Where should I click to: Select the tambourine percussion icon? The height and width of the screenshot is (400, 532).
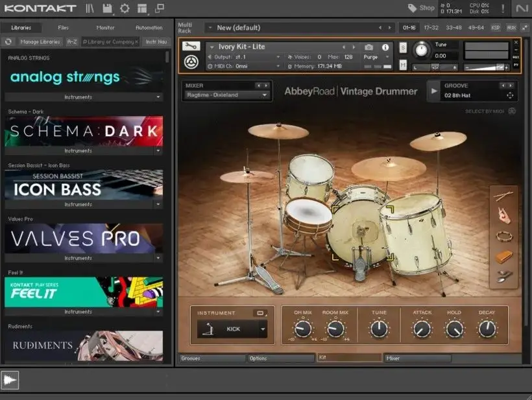point(504,236)
